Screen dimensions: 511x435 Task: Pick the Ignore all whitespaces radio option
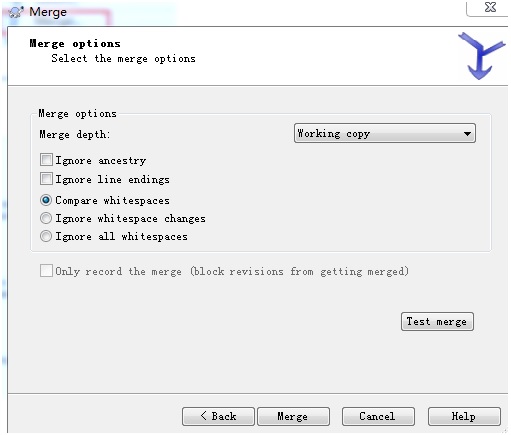46,236
